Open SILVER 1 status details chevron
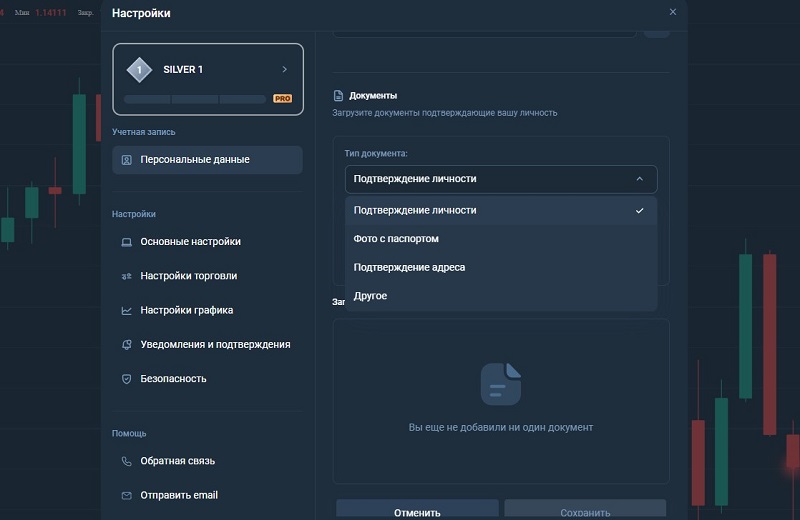The image size is (800, 520). [x=285, y=69]
